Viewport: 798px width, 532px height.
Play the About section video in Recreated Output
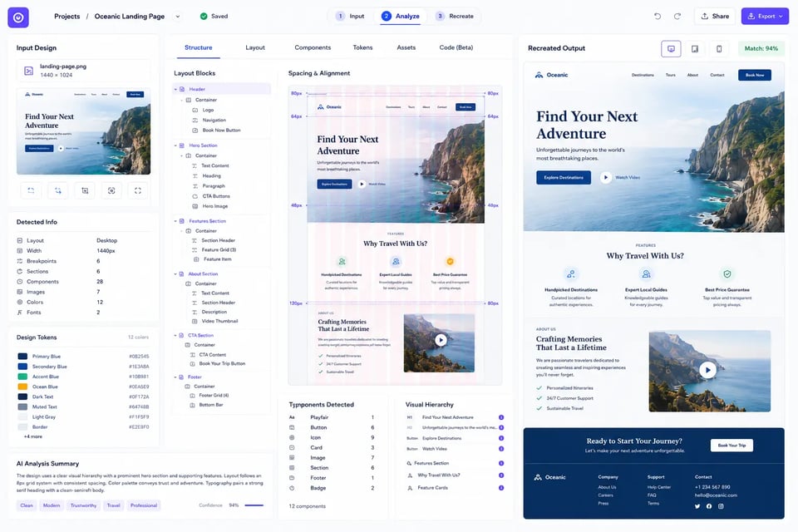(707, 370)
